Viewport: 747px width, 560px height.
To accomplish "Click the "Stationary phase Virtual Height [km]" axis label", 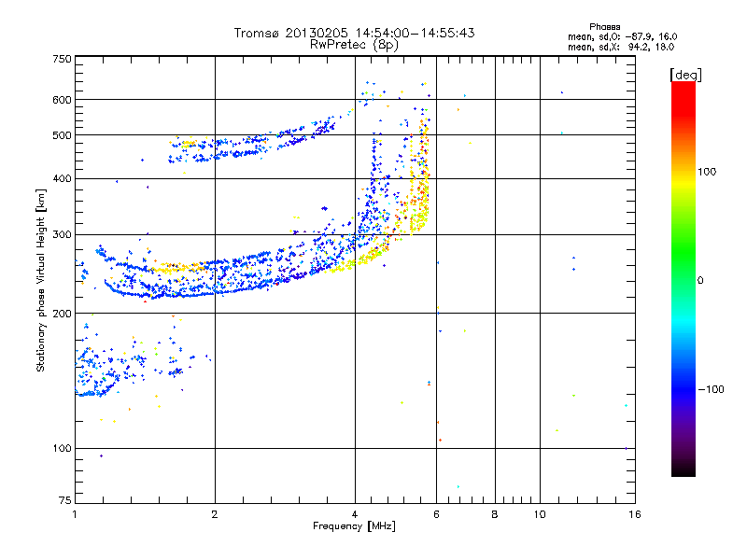I will tap(41, 280).
